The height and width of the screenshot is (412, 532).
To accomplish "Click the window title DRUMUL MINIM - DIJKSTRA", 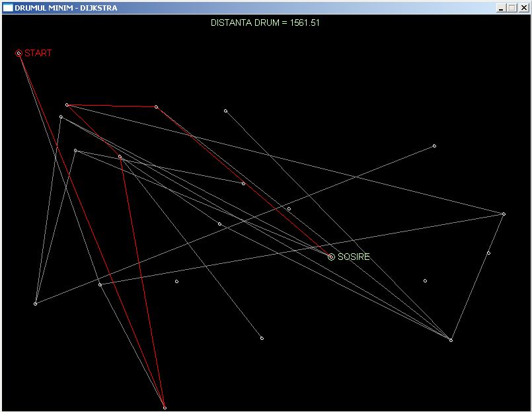I will (x=66, y=8).
